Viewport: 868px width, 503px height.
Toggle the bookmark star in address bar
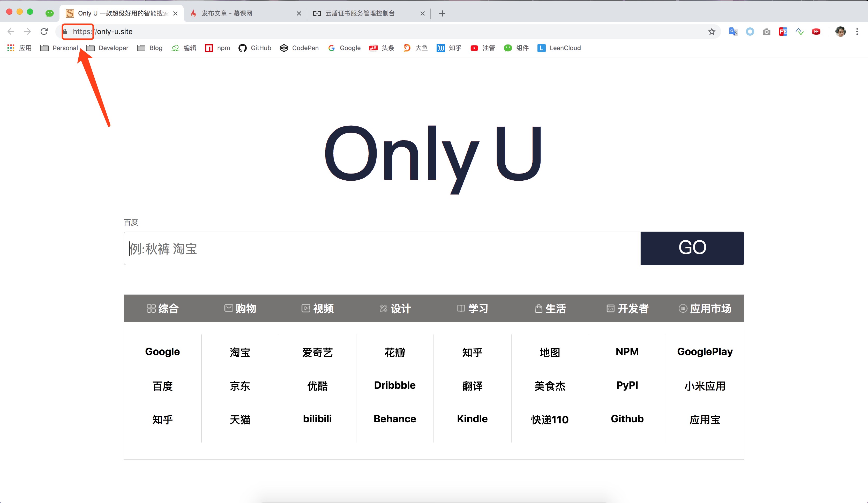click(712, 32)
